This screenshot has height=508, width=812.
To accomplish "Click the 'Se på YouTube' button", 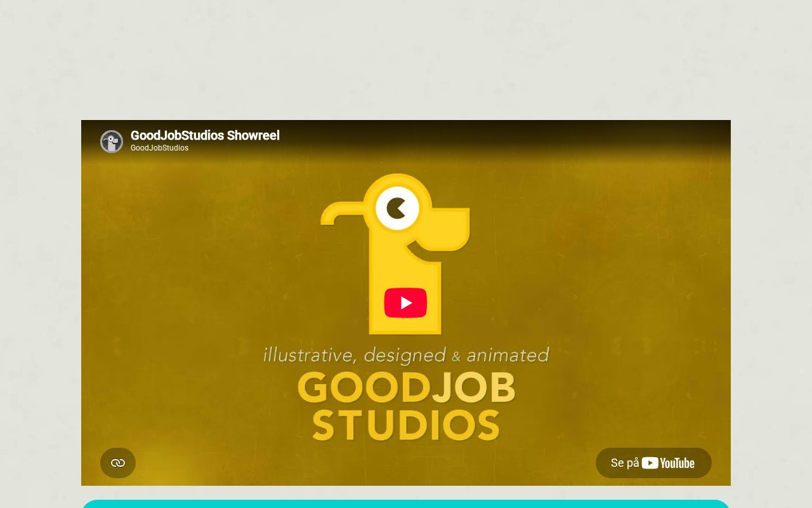I will pos(653,463).
